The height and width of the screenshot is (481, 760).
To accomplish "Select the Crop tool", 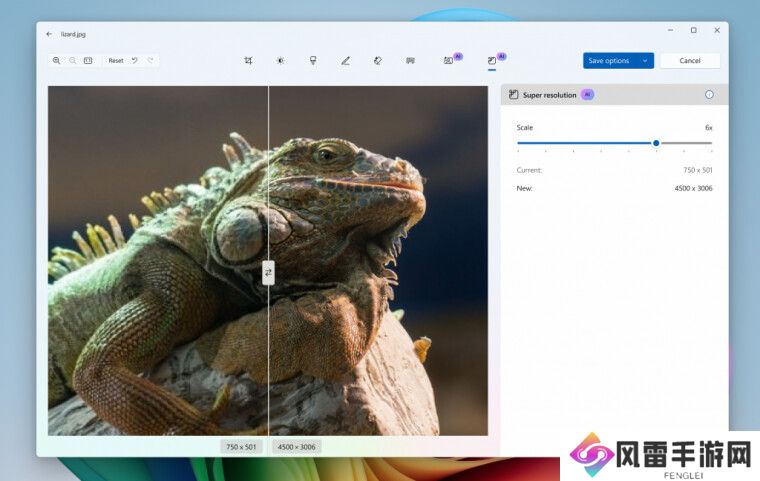I will pyautogui.click(x=248, y=61).
